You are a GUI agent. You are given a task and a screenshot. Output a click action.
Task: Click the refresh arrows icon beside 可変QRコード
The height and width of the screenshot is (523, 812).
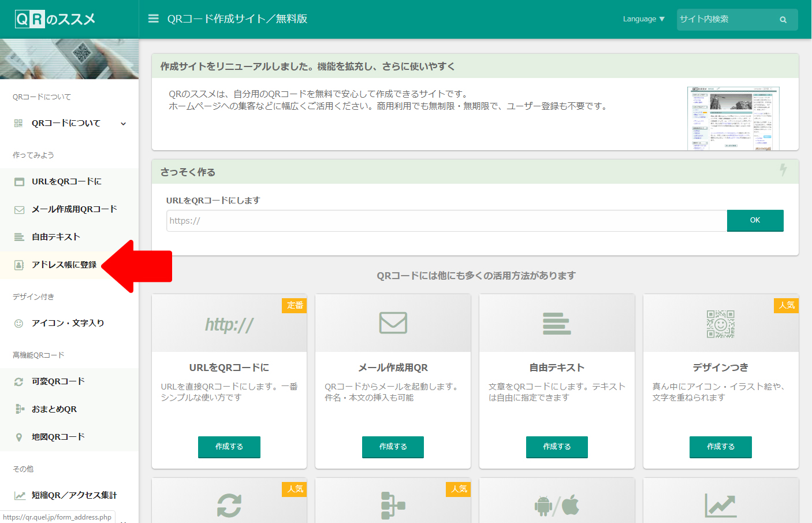18,382
